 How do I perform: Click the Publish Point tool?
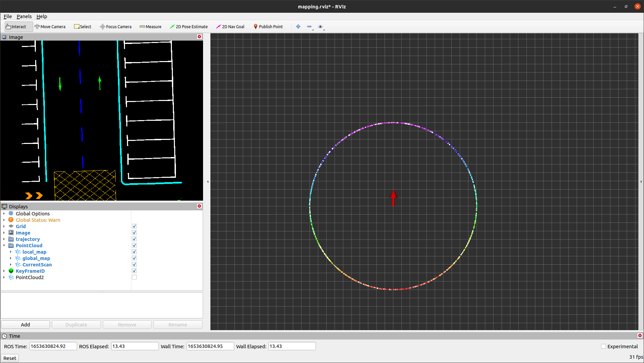pos(268,27)
